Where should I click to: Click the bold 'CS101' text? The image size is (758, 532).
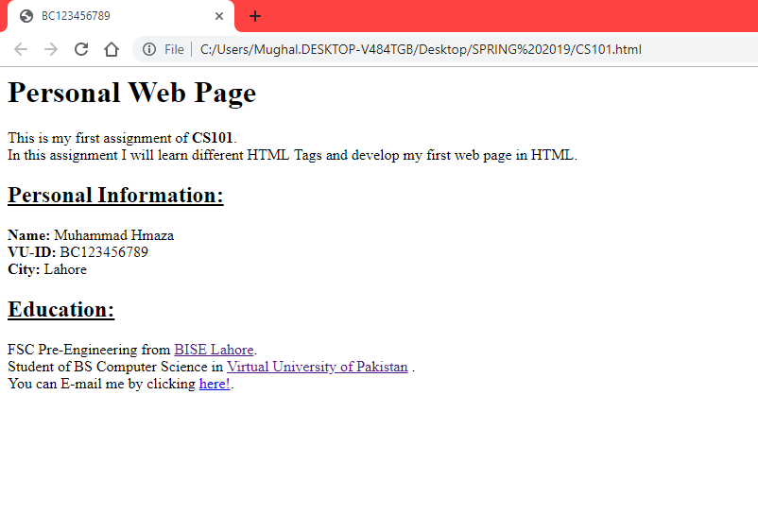point(213,138)
